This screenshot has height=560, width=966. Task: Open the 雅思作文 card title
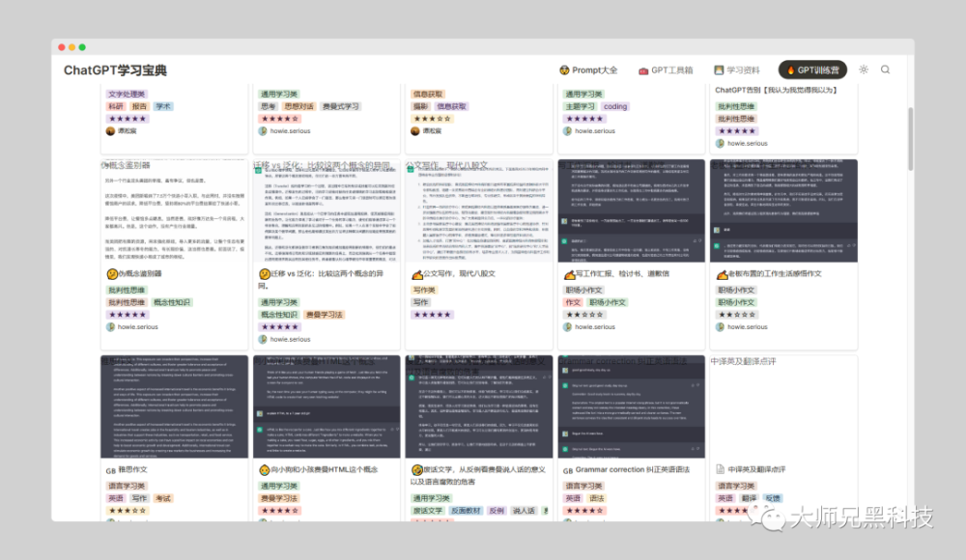pyautogui.click(x=133, y=470)
